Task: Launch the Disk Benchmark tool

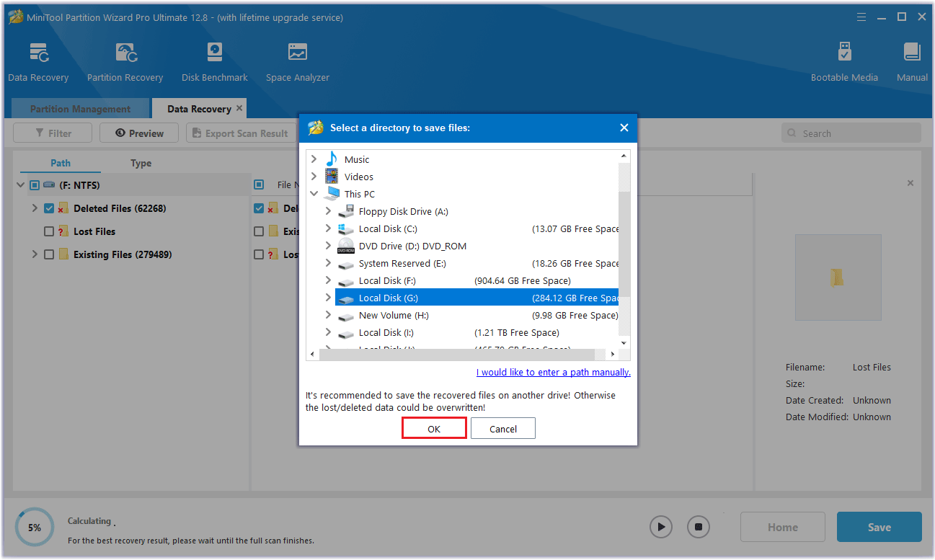Action: [x=214, y=63]
